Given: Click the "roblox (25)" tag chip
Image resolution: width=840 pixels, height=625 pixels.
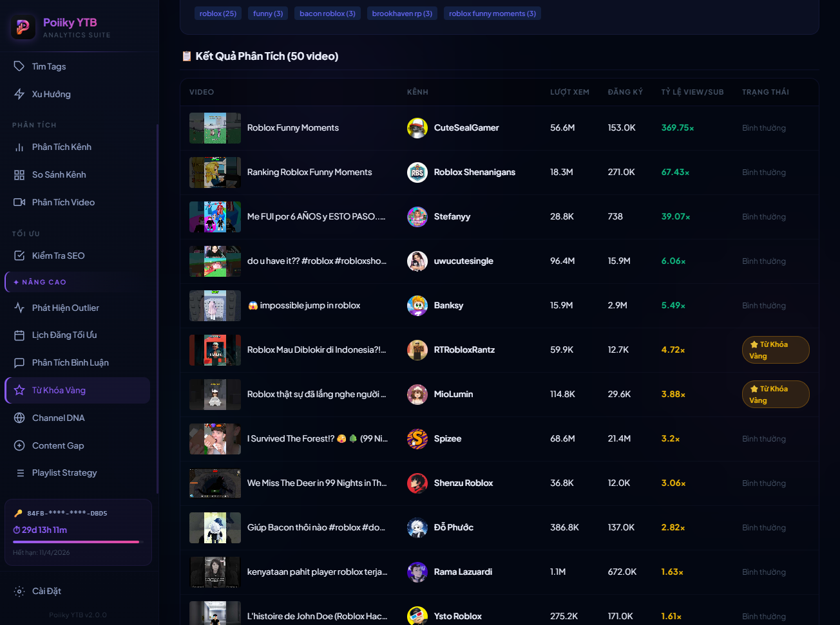Looking at the screenshot, I should (x=218, y=14).
